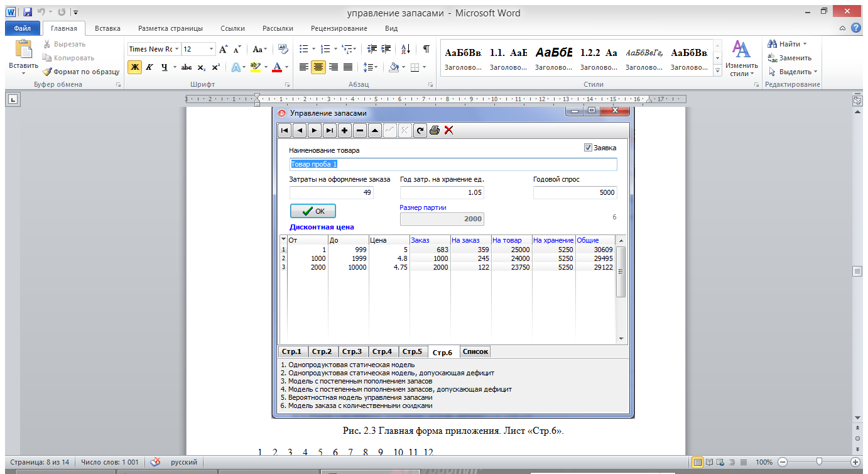Switch to full screen reading view
This screenshot has height=474, width=868.
tap(710, 462)
